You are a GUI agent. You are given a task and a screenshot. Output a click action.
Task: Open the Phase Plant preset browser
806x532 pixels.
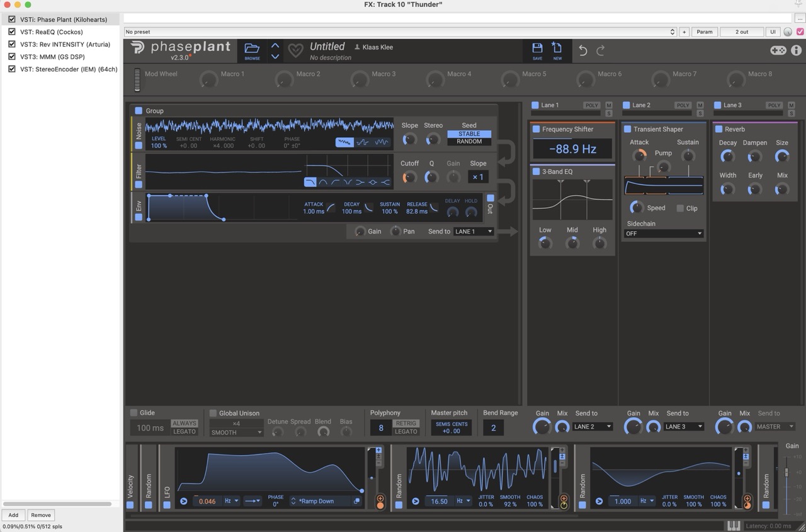pos(252,50)
